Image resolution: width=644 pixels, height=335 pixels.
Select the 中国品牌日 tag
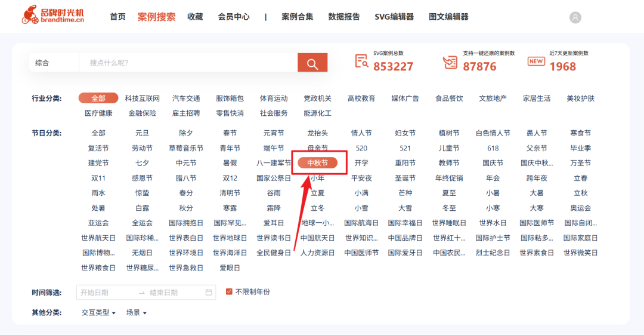click(x=405, y=238)
